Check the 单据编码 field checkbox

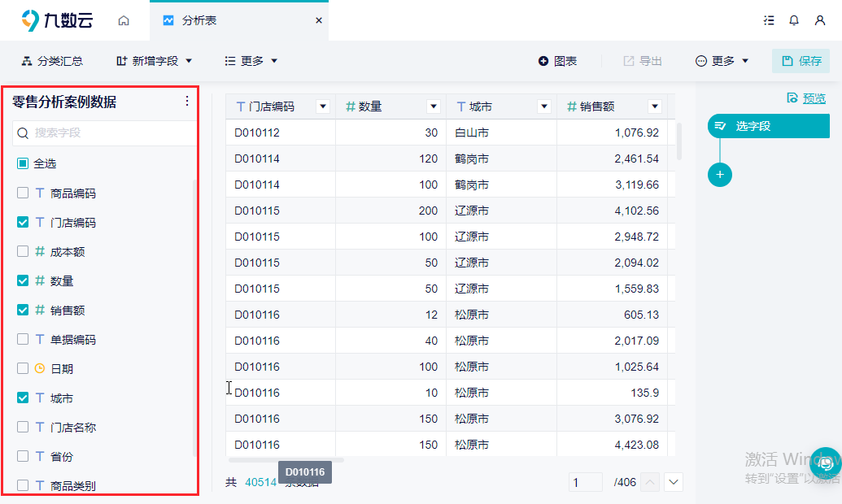(23, 339)
